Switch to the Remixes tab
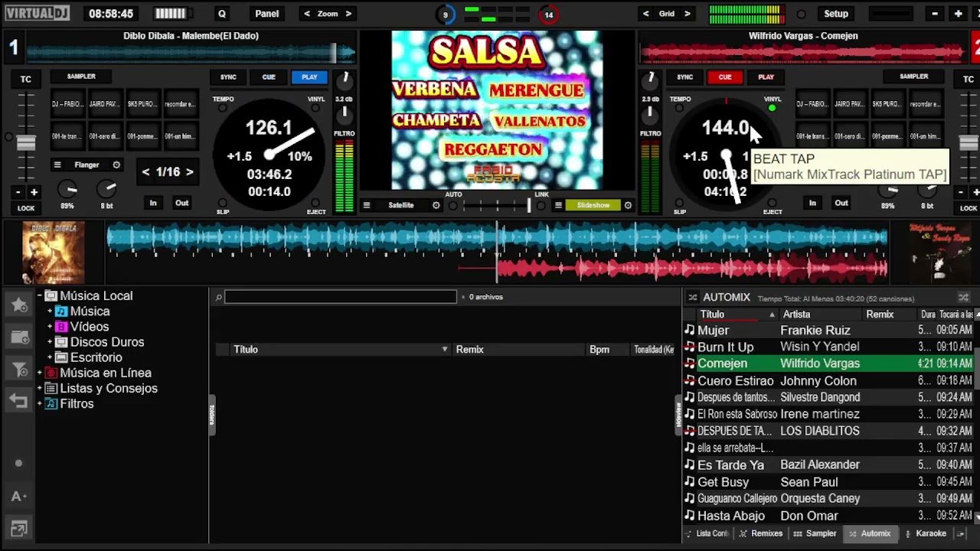The width and height of the screenshot is (980, 551). 761,533
